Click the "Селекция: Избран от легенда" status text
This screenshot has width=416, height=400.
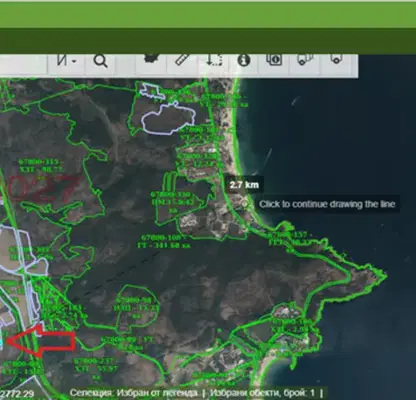point(134,393)
